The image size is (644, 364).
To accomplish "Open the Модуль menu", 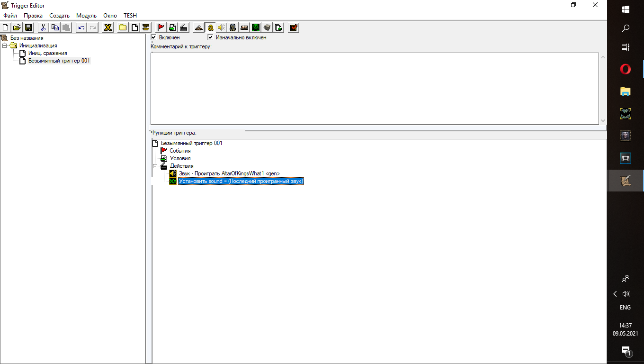I will coord(86,16).
